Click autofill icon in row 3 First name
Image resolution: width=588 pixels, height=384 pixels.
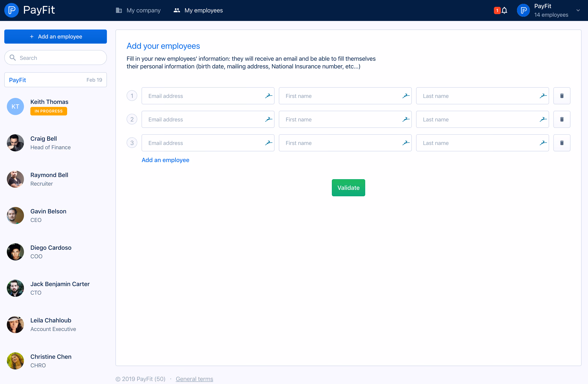(x=406, y=143)
